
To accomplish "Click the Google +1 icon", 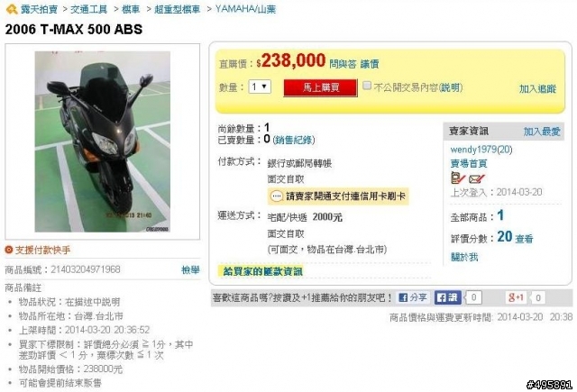I will pos(516,297).
